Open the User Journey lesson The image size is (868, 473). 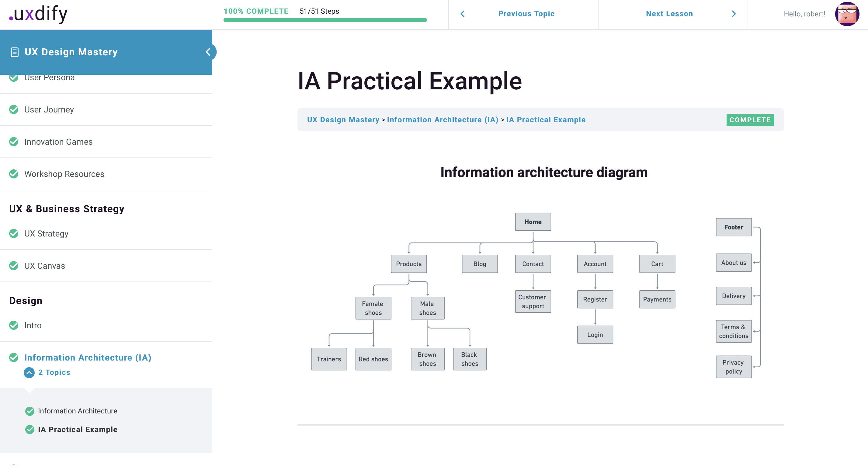pos(49,109)
